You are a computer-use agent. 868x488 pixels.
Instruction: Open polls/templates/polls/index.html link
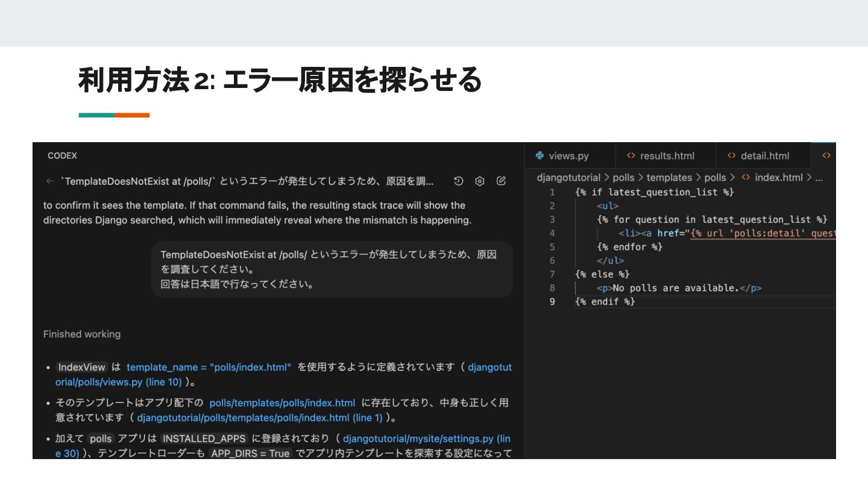tap(282, 402)
